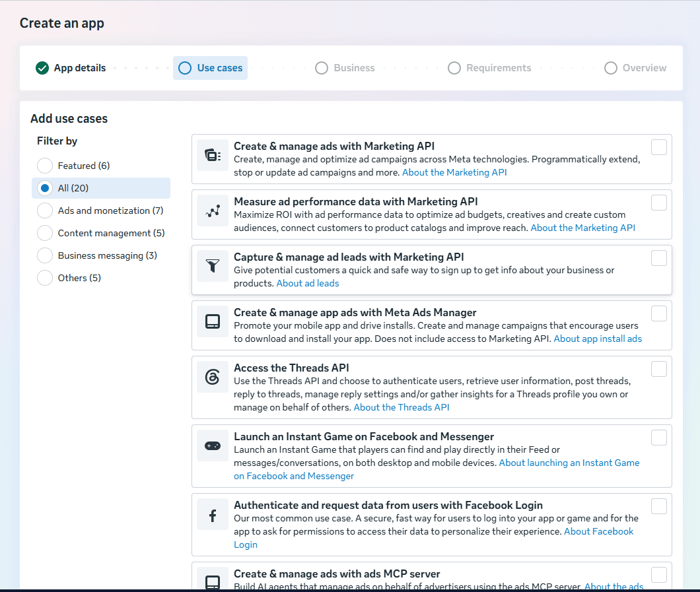Check Capture & manage ad leads checkbox

[659, 258]
